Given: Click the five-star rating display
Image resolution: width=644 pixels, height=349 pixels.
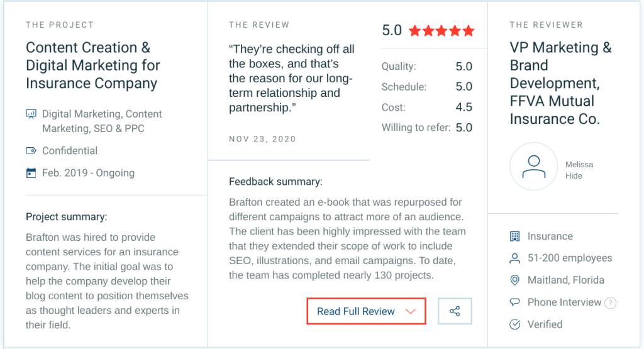Looking at the screenshot, I should point(441,31).
